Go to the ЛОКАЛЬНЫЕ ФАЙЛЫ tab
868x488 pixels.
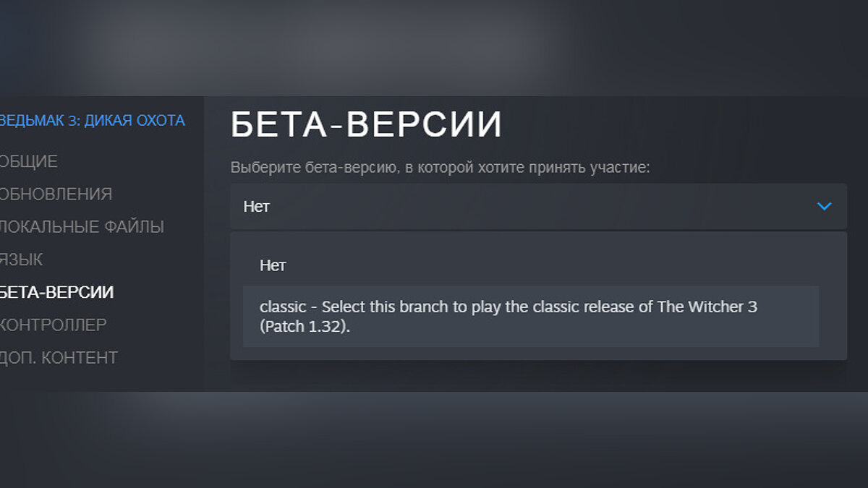82,226
